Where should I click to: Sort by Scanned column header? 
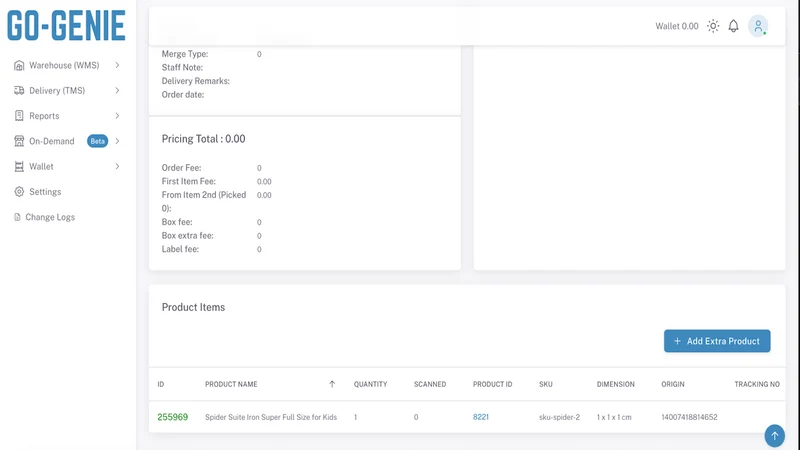(430, 384)
